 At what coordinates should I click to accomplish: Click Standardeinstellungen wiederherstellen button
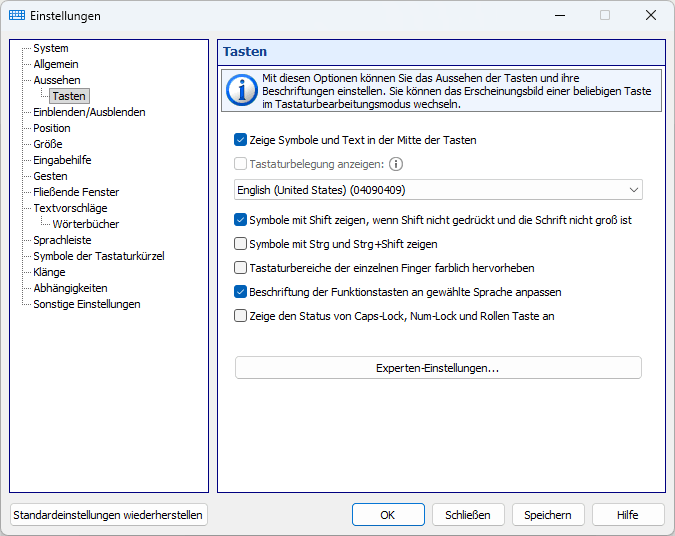point(108,515)
